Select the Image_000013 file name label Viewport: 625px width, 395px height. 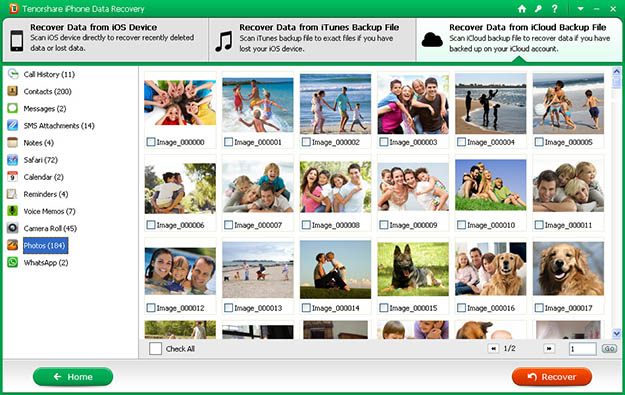tap(258, 308)
